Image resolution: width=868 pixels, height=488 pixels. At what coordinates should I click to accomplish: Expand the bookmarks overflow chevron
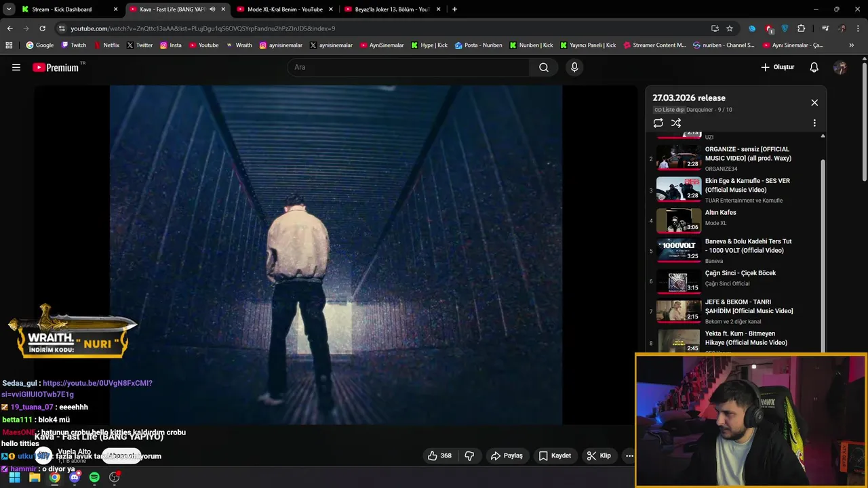(x=852, y=45)
